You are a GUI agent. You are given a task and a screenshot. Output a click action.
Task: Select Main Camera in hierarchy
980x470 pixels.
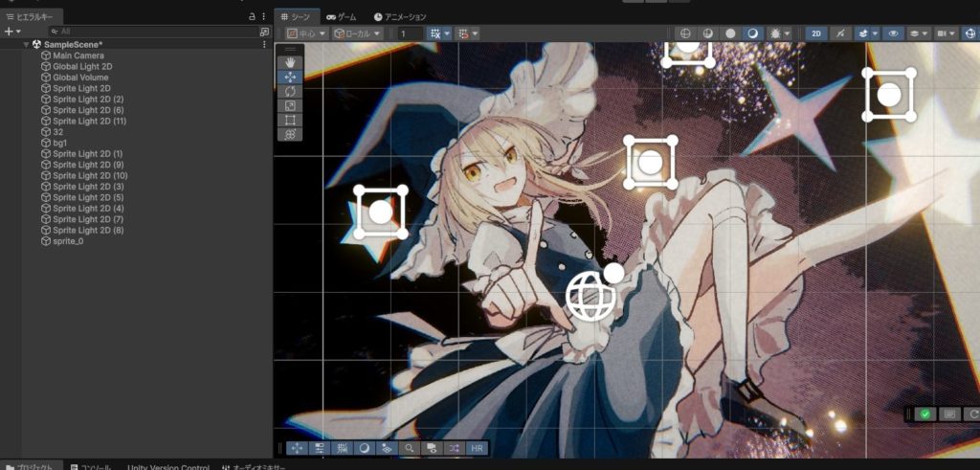78,56
